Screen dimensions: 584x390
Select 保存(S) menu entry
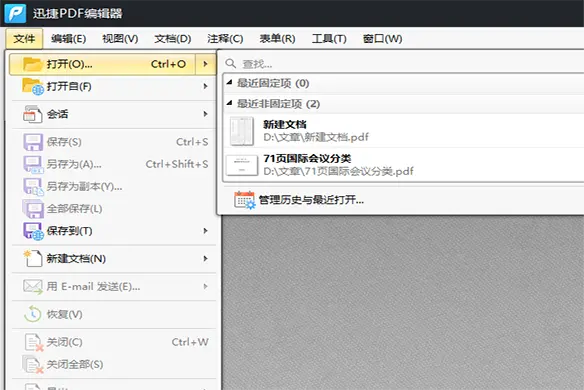(x=112, y=142)
